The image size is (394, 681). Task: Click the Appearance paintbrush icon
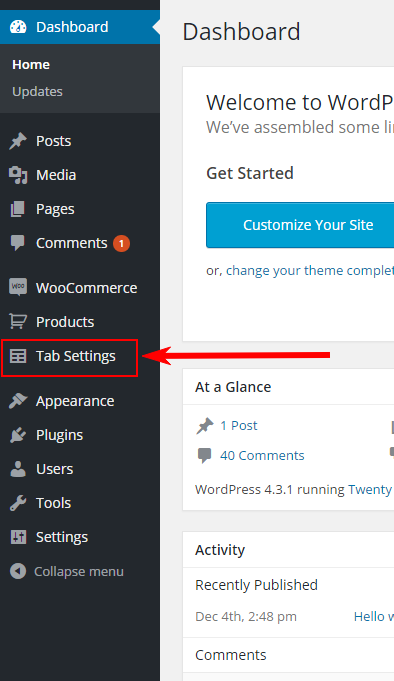click(18, 401)
